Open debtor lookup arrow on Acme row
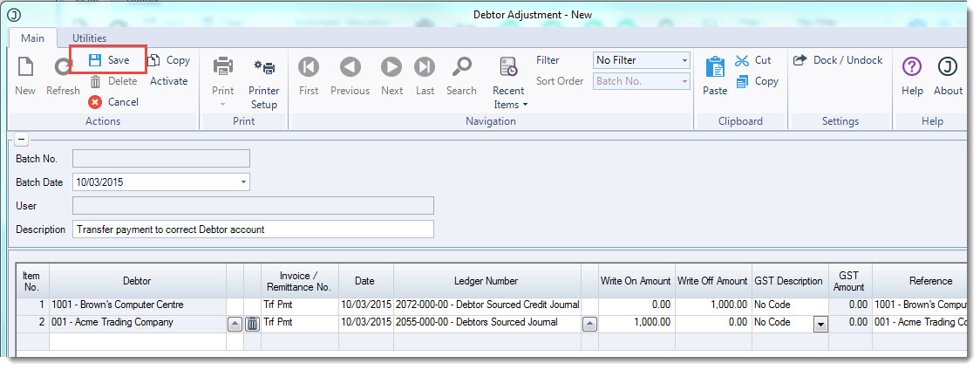 click(235, 324)
